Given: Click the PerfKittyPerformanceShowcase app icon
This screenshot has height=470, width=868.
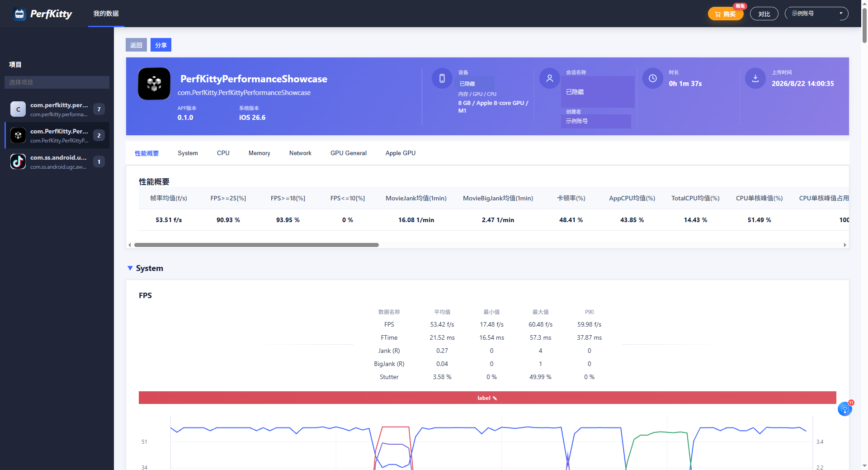Looking at the screenshot, I should pyautogui.click(x=154, y=84).
